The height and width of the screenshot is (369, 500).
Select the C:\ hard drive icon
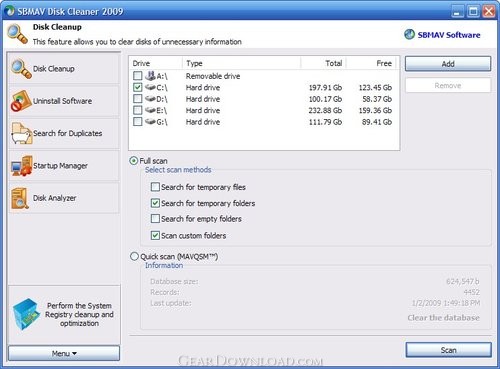[151, 87]
